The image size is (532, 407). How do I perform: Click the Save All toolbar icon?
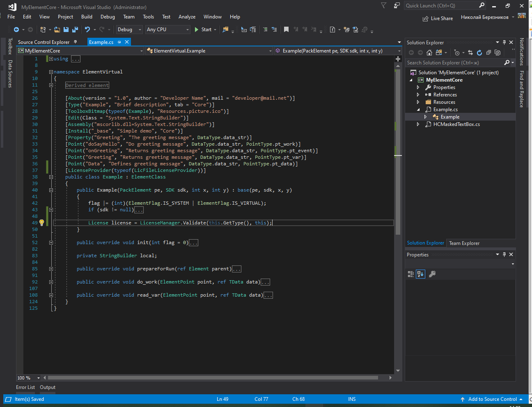[x=75, y=30]
